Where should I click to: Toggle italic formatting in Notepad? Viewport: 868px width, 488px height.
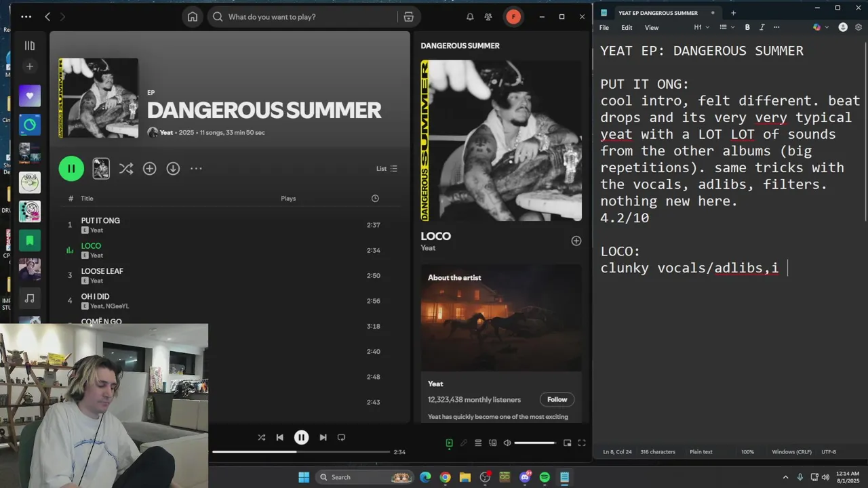762,28
